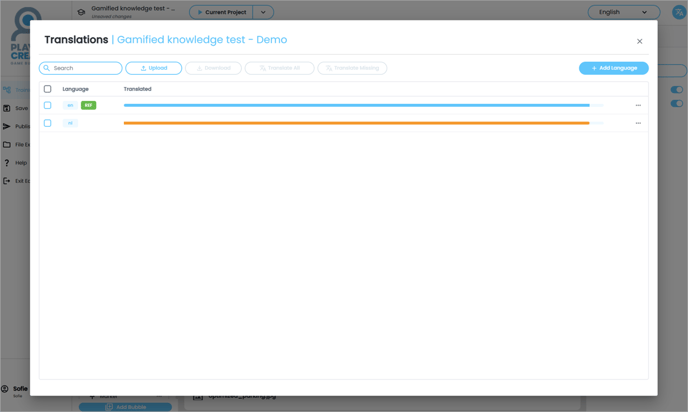Check the box for the en language row
Image resolution: width=688 pixels, height=412 pixels.
pos(47,105)
